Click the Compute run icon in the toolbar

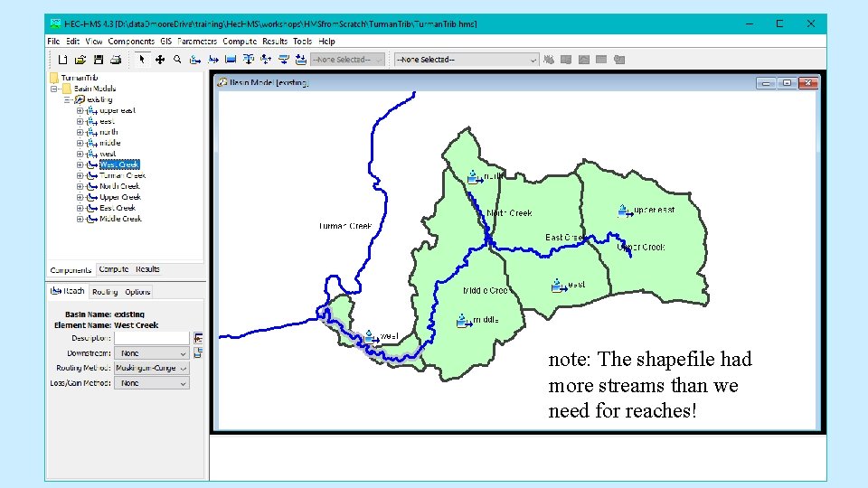549,60
